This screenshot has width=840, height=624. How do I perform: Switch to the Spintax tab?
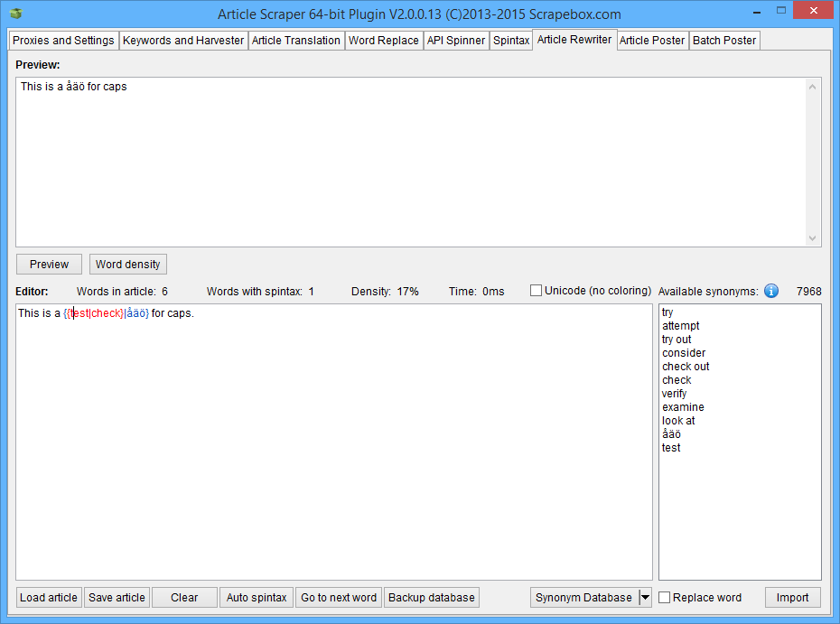[511, 40]
